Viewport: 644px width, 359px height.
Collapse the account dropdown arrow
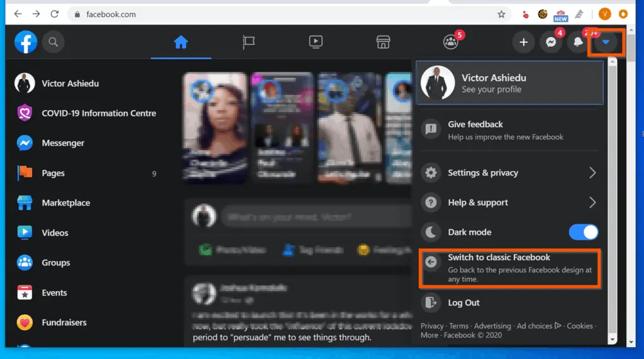click(x=606, y=42)
